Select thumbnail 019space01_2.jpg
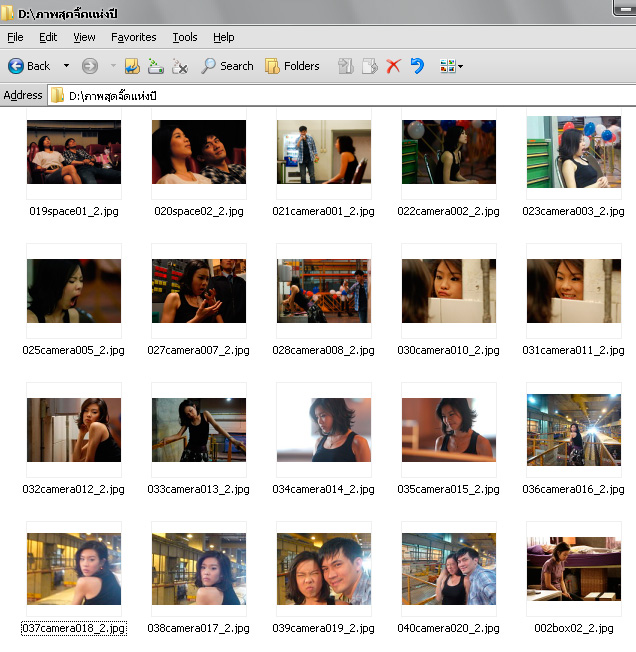The width and height of the screenshot is (636, 652). [74, 152]
